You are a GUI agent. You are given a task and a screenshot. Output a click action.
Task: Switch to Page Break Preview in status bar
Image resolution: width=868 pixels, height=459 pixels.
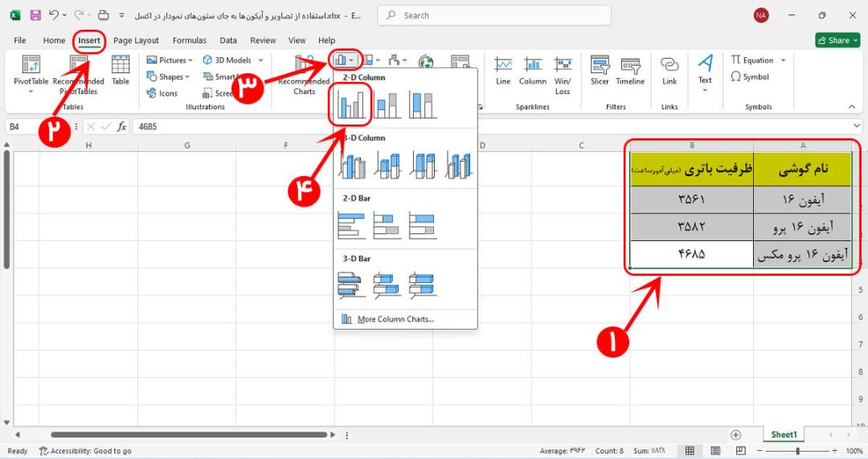[x=741, y=451]
